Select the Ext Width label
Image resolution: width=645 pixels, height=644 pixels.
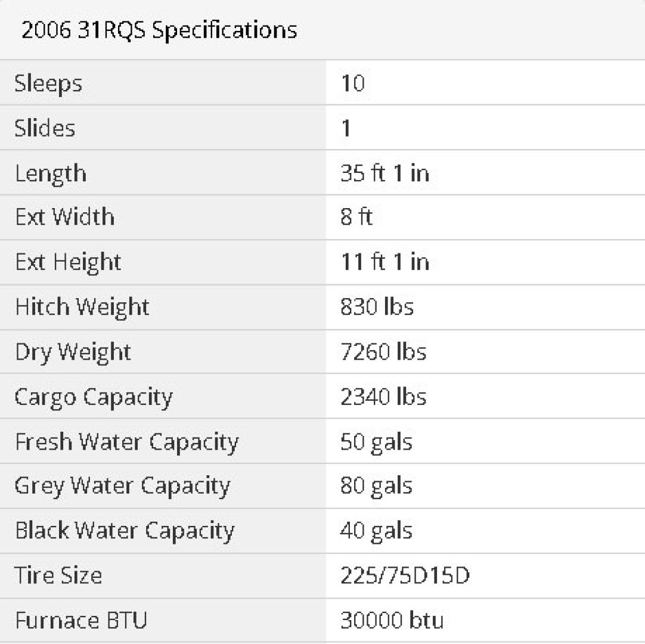(x=65, y=217)
